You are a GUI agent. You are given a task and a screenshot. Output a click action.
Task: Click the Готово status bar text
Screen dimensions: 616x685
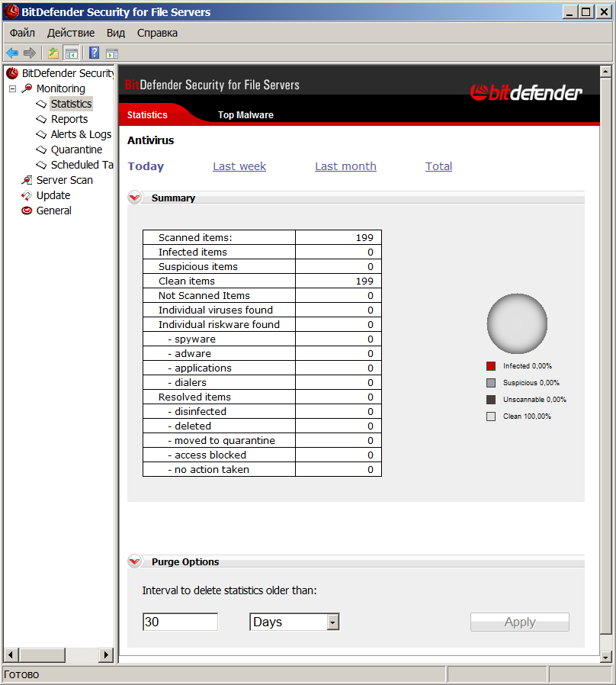pos(21,674)
